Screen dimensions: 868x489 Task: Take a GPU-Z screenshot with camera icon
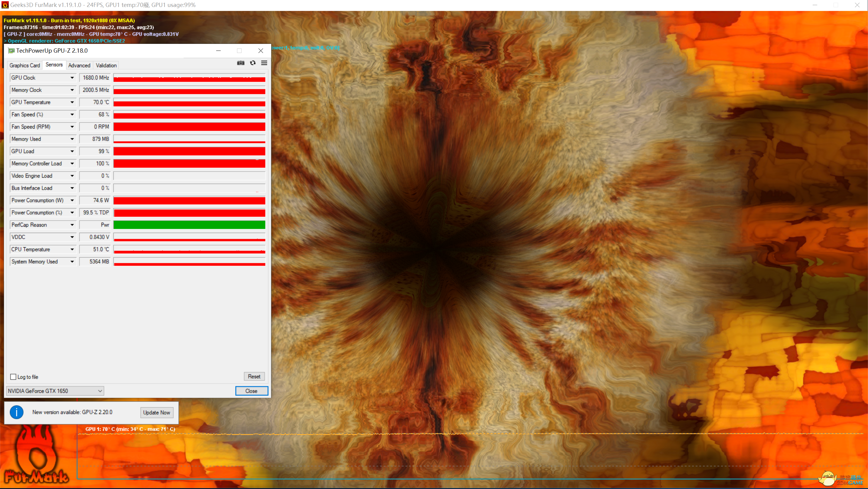[241, 63]
